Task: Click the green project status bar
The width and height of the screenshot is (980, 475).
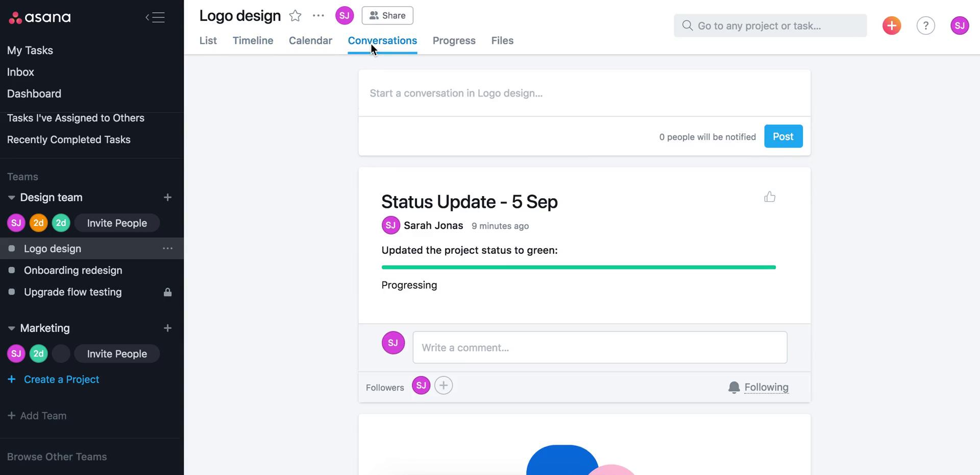Action: click(578, 267)
